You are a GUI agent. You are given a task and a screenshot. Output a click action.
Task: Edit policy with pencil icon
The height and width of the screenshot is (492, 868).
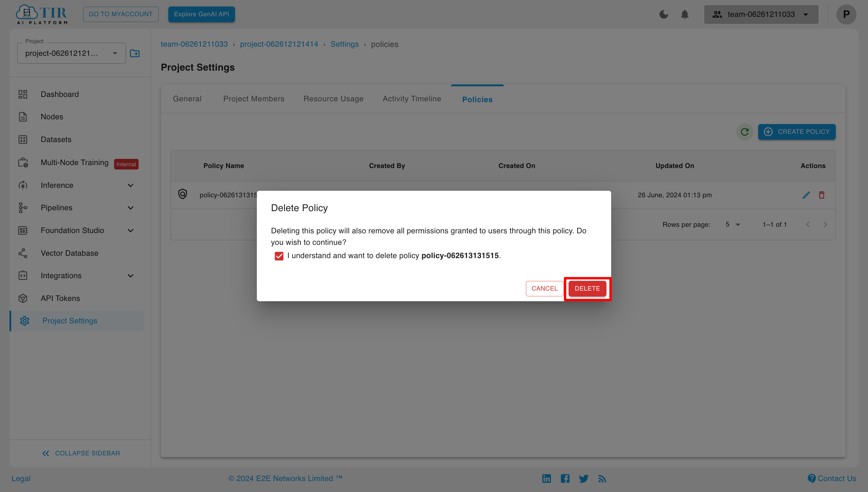(x=806, y=195)
